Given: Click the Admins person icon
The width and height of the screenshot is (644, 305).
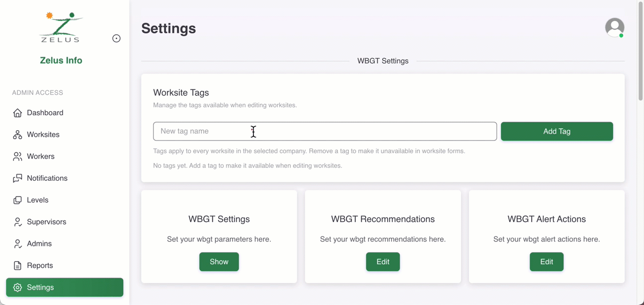Looking at the screenshot, I should pos(18,244).
